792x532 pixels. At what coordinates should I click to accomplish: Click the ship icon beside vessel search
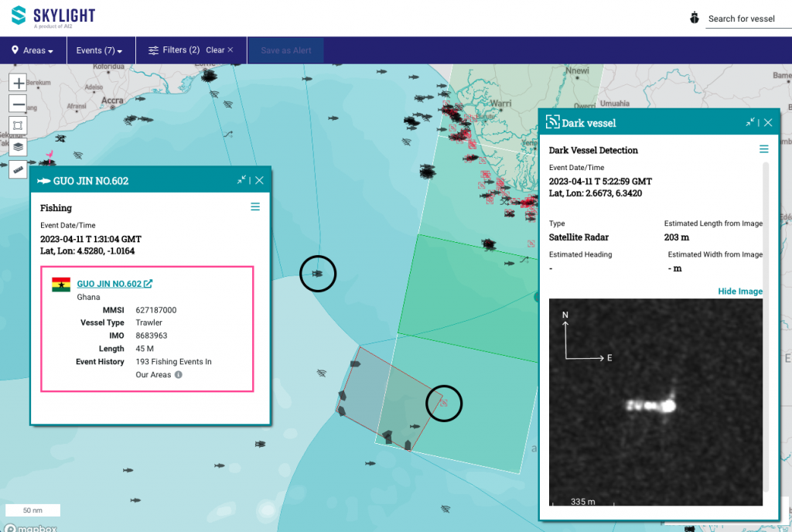694,15
